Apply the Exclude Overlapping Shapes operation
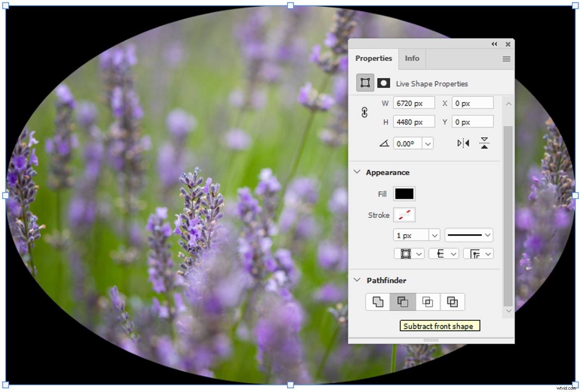Viewport: 584px width, 392px height. tap(452, 302)
